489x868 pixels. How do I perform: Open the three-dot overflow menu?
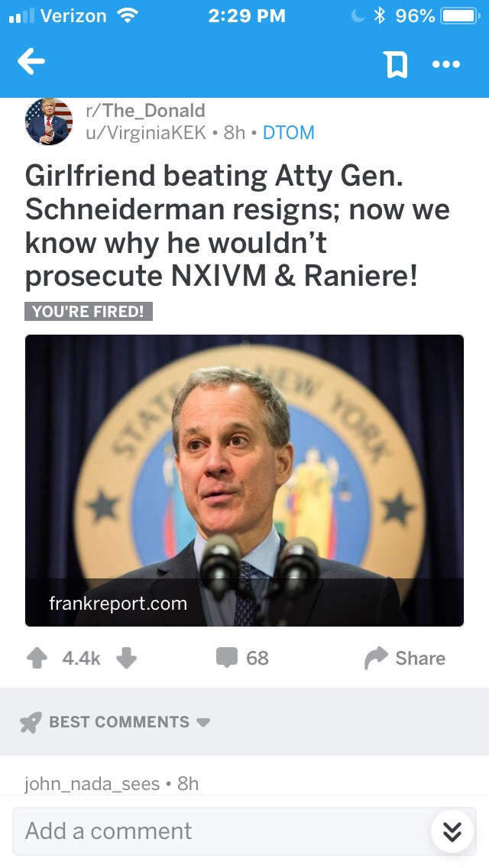445,65
